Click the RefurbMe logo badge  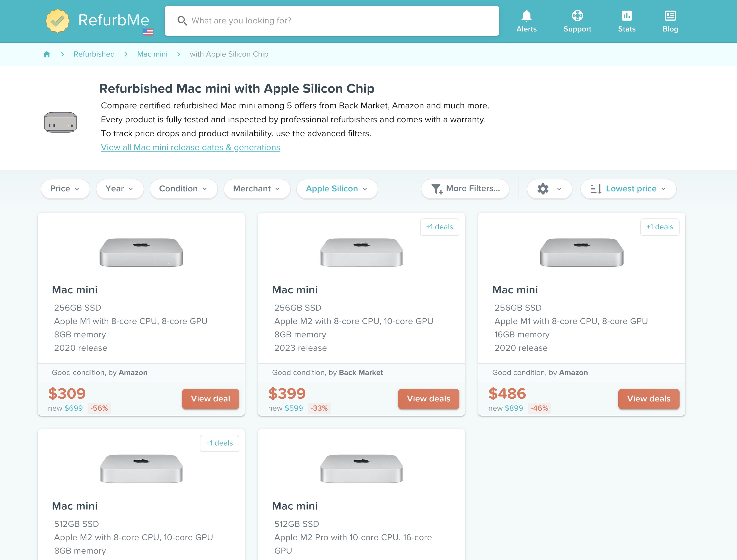[x=57, y=20]
